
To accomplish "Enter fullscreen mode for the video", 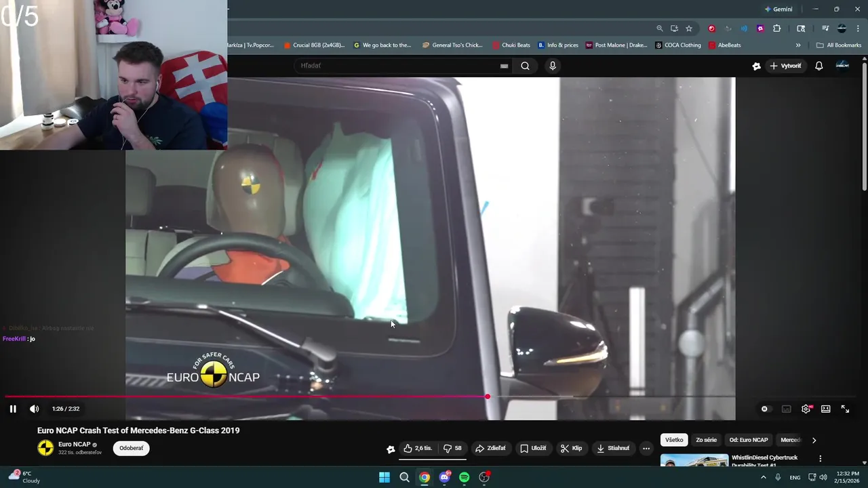I will coord(845,409).
